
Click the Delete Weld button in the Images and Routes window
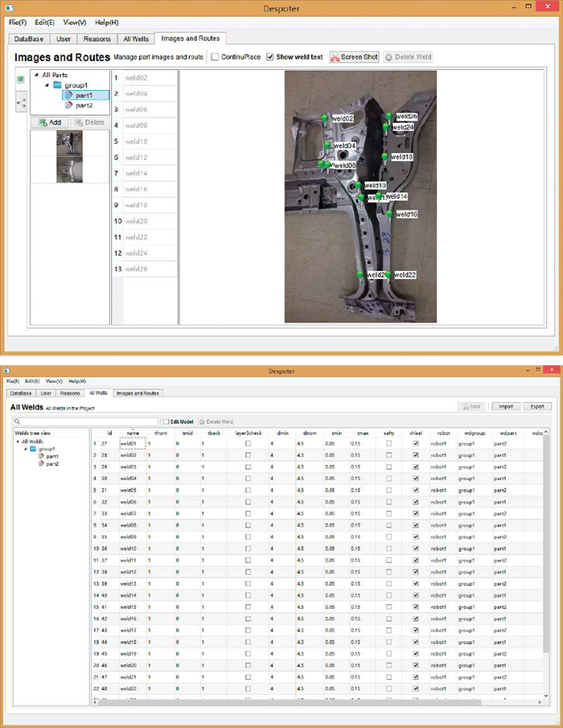coord(409,56)
